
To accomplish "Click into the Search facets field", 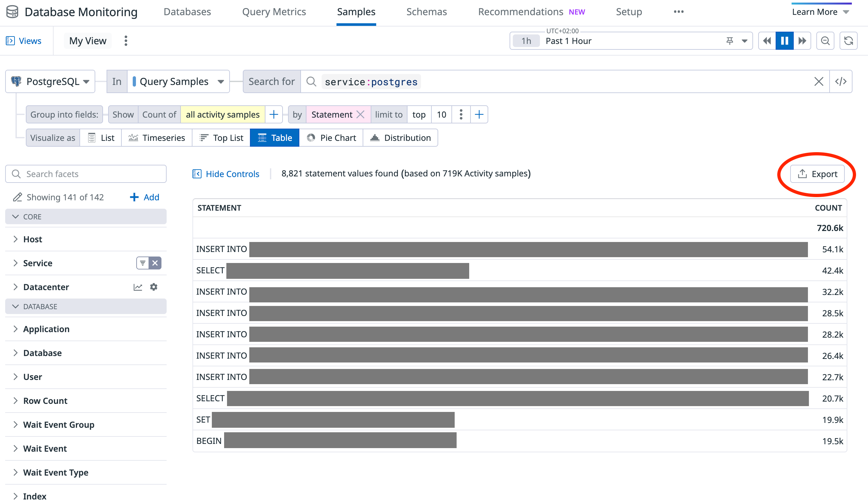I will [x=86, y=174].
